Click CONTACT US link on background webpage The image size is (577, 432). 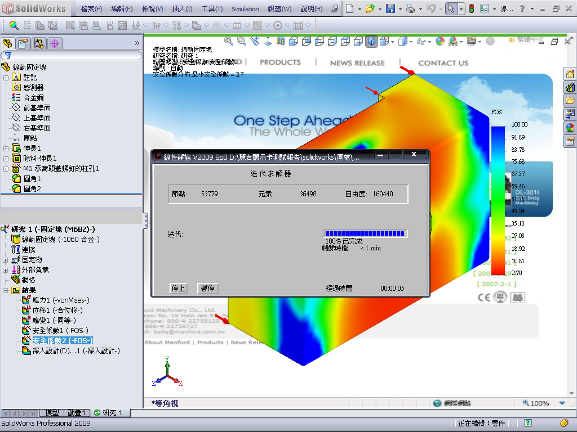point(443,63)
